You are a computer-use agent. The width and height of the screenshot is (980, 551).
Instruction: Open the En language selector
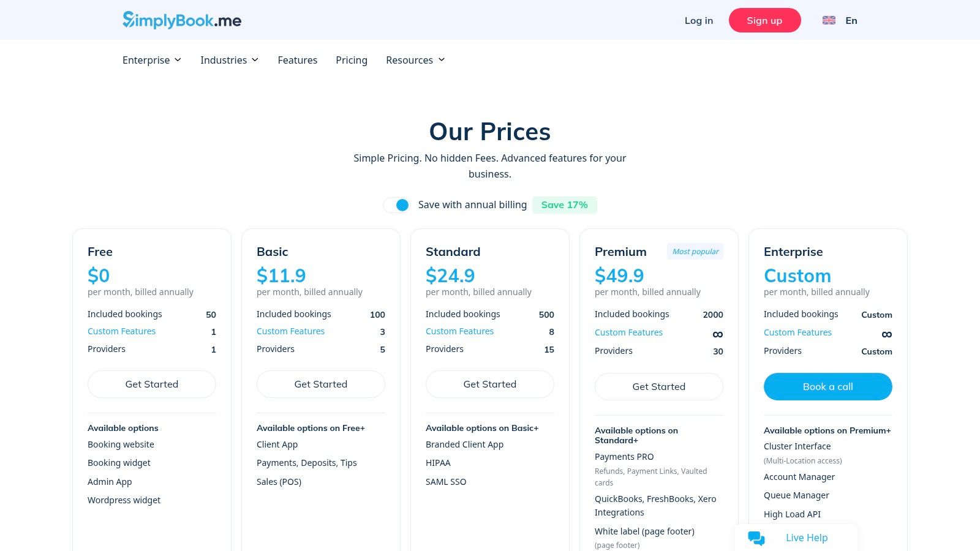point(851,20)
